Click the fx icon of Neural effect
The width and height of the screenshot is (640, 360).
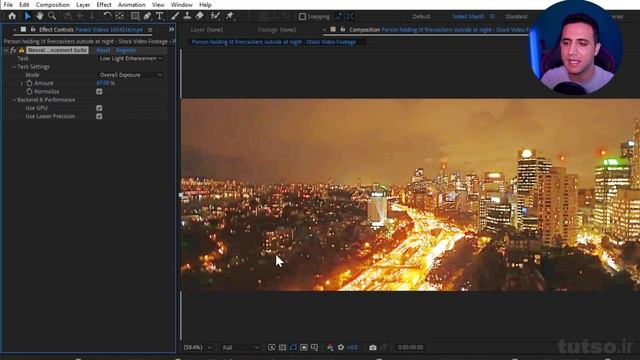[x=13, y=50]
